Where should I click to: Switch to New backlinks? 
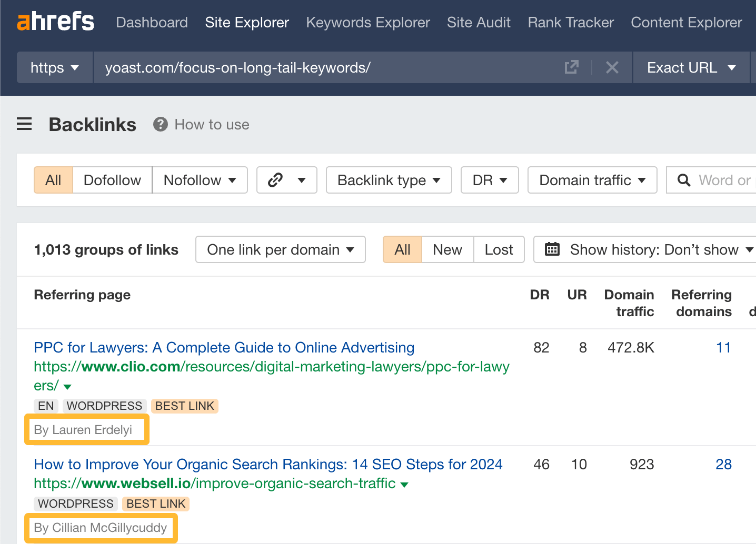tap(447, 249)
